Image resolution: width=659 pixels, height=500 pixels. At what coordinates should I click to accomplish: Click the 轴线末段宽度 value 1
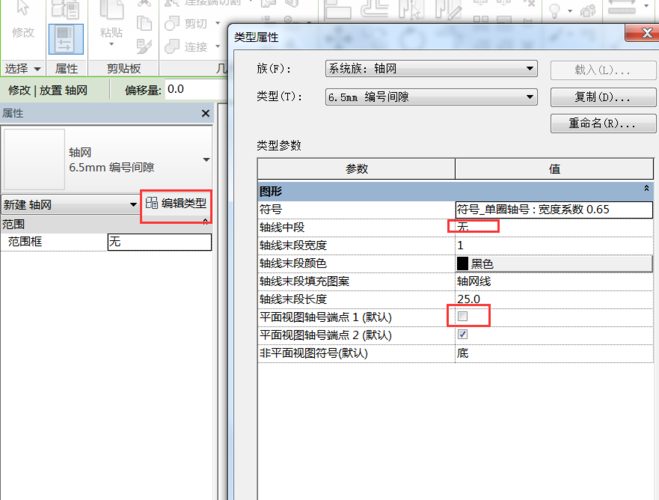pyautogui.click(x=460, y=245)
